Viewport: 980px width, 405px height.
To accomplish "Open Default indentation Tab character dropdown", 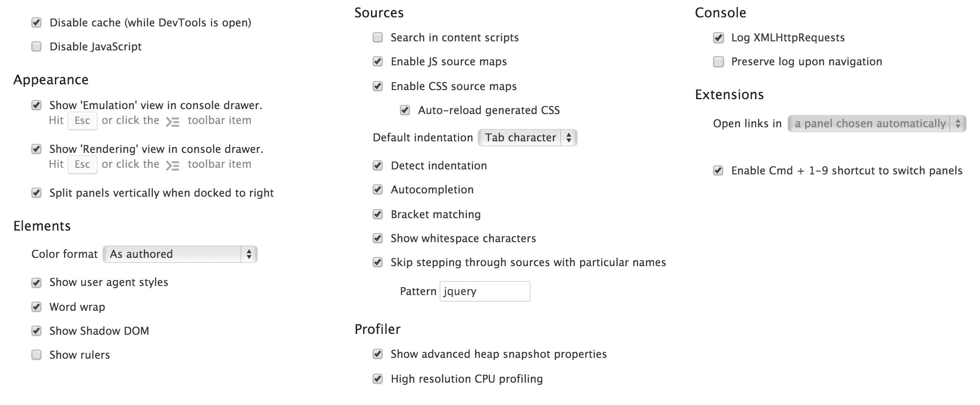I will point(528,138).
